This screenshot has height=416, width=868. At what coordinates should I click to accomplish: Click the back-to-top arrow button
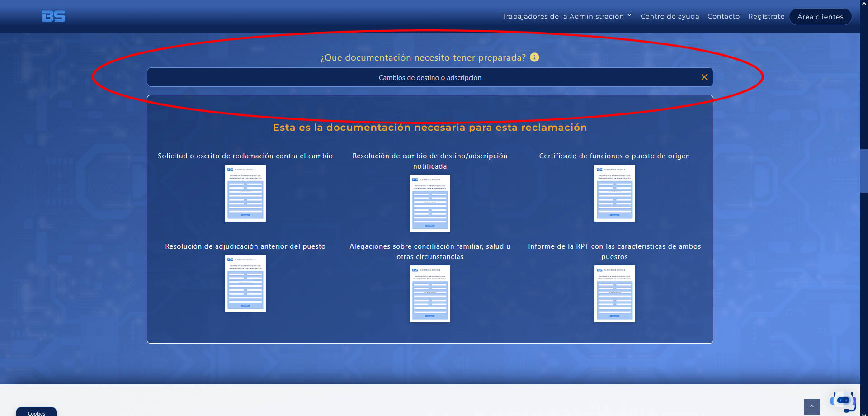click(812, 407)
